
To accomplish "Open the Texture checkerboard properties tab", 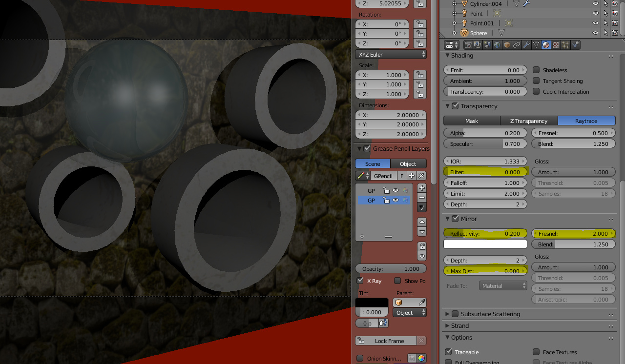I will (556, 45).
